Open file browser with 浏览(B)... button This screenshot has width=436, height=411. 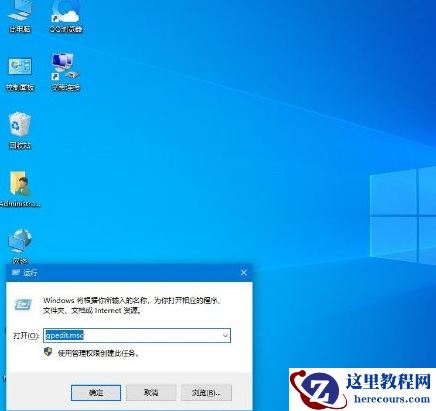(206, 393)
